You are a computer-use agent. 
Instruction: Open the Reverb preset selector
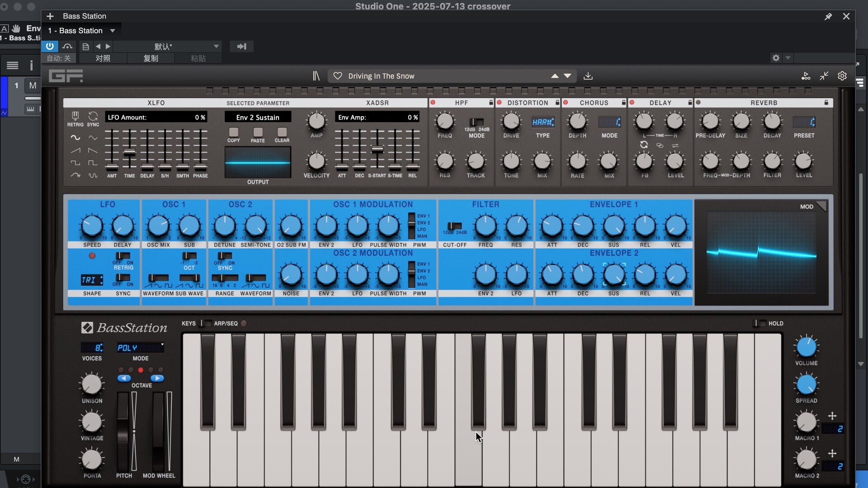tap(804, 122)
